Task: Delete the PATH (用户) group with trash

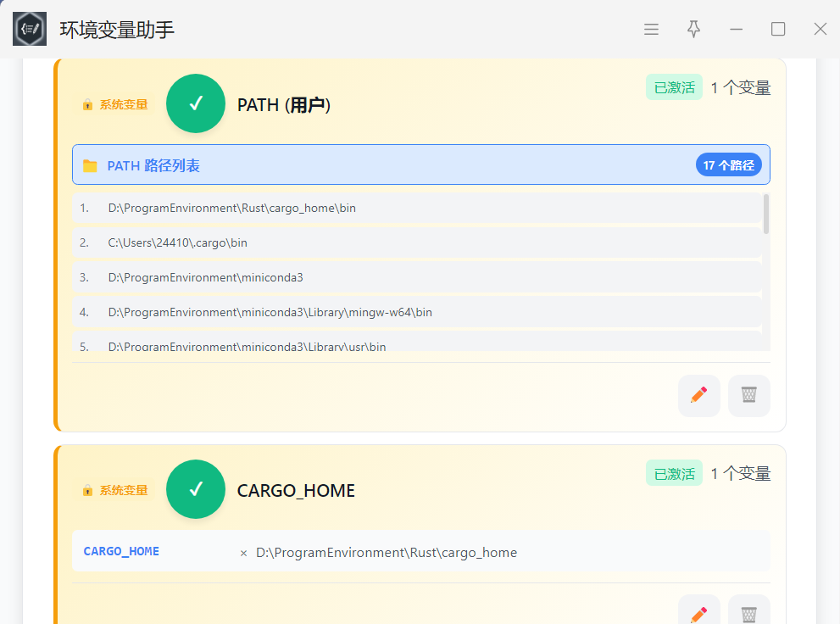Action: pos(749,395)
